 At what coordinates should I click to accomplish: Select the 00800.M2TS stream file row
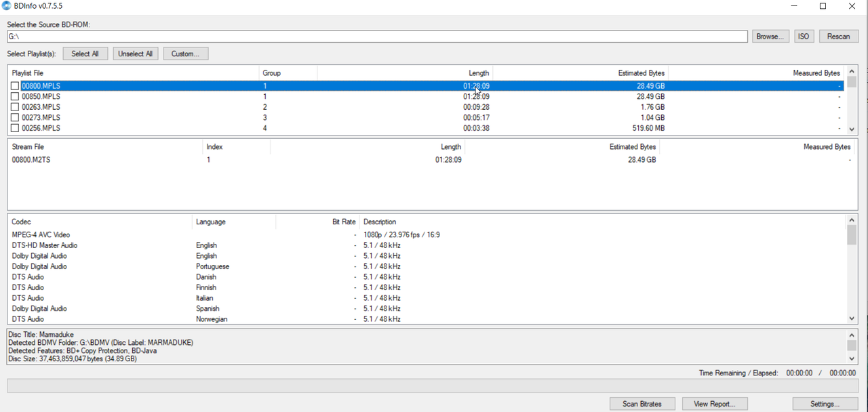point(431,160)
